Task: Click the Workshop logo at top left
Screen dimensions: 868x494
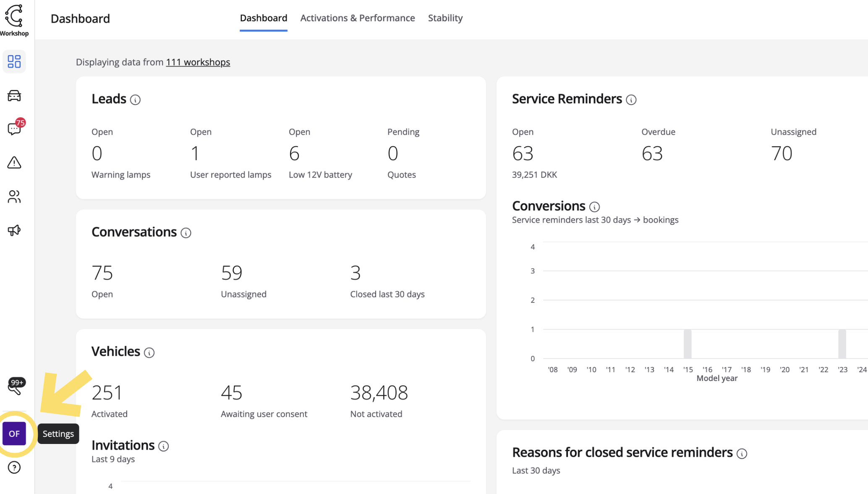Action: click(14, 20)
